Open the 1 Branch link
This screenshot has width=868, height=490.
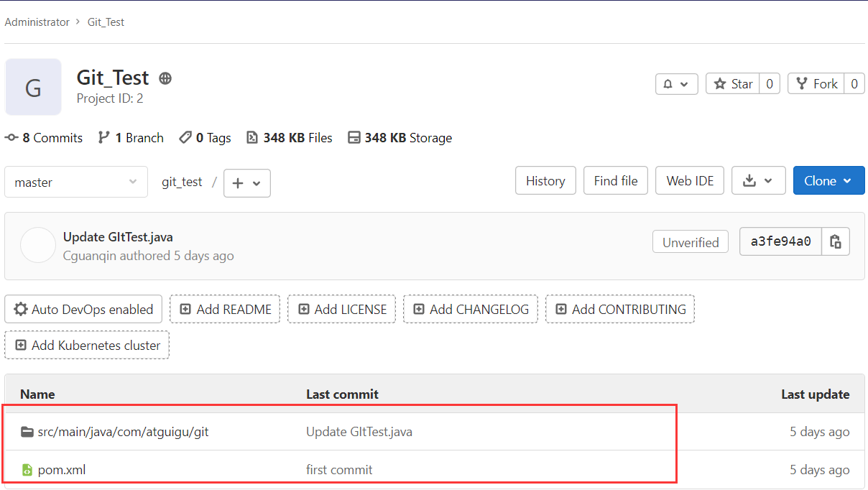coord(131,138)
